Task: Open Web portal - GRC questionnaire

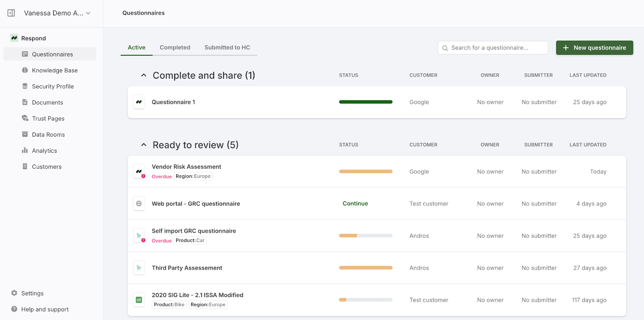Action: (x=196, y=204)
